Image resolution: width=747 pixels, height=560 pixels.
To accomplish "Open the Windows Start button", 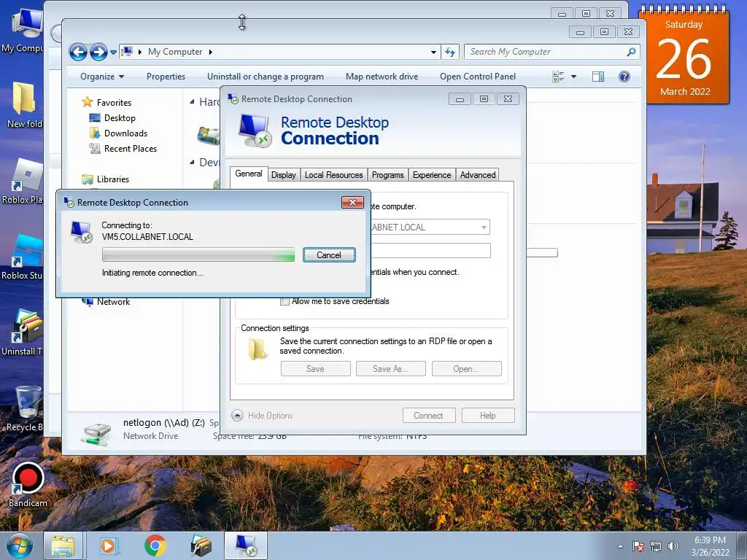I will (19, 545).
